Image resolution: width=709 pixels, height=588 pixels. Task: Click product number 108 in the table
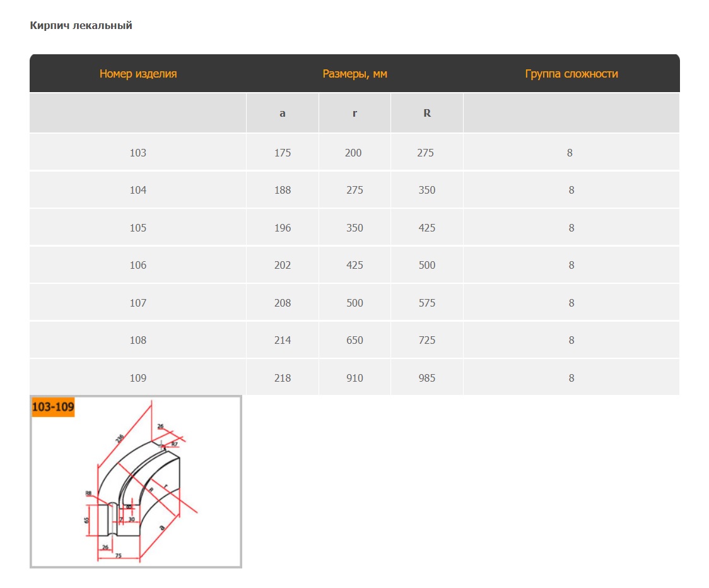tap(138, 340)
